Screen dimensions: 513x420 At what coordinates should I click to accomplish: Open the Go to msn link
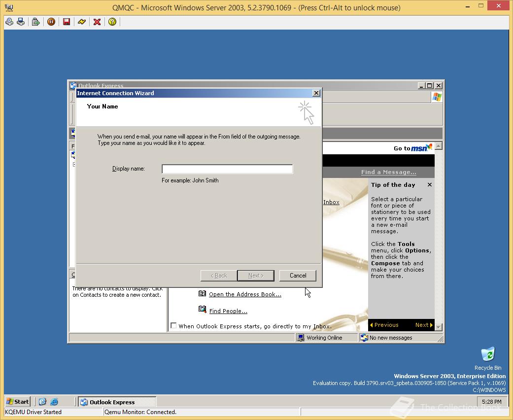412,148
